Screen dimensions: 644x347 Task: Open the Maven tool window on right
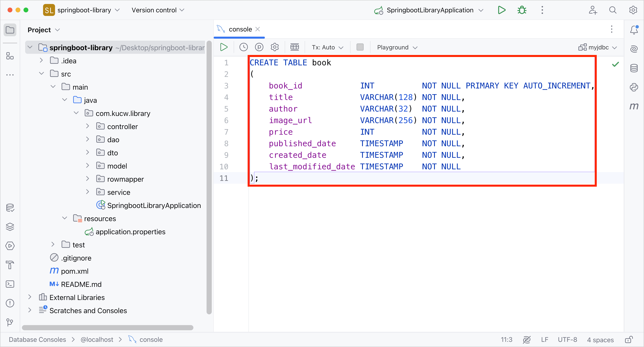pyautogui.click(x=634, y=106)
